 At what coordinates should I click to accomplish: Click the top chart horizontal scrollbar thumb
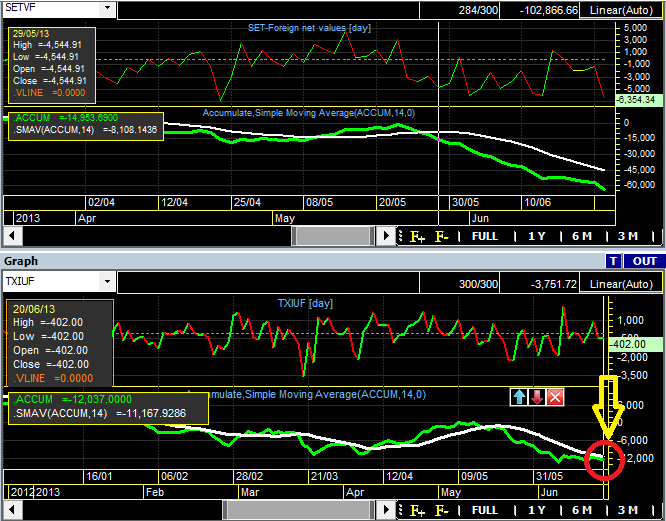(x=332, y=236)
